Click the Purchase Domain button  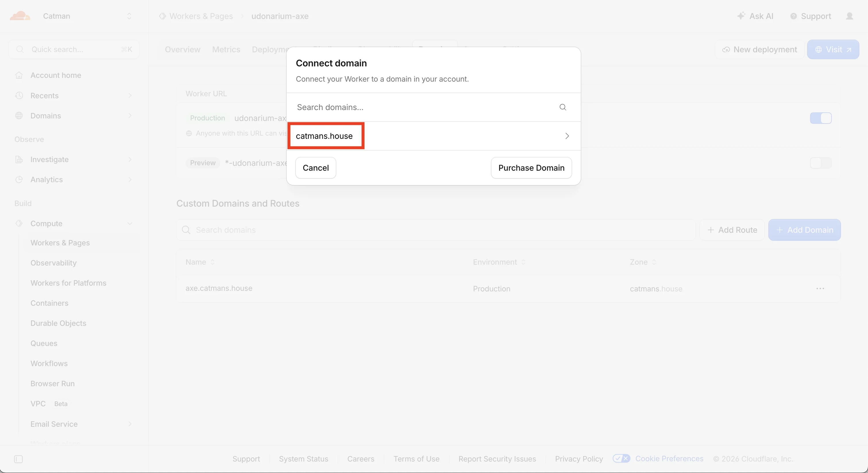[x=531, y=168]
